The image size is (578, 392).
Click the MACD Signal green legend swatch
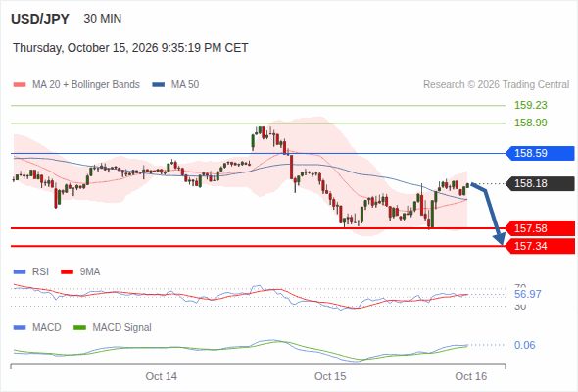point(79,328)
